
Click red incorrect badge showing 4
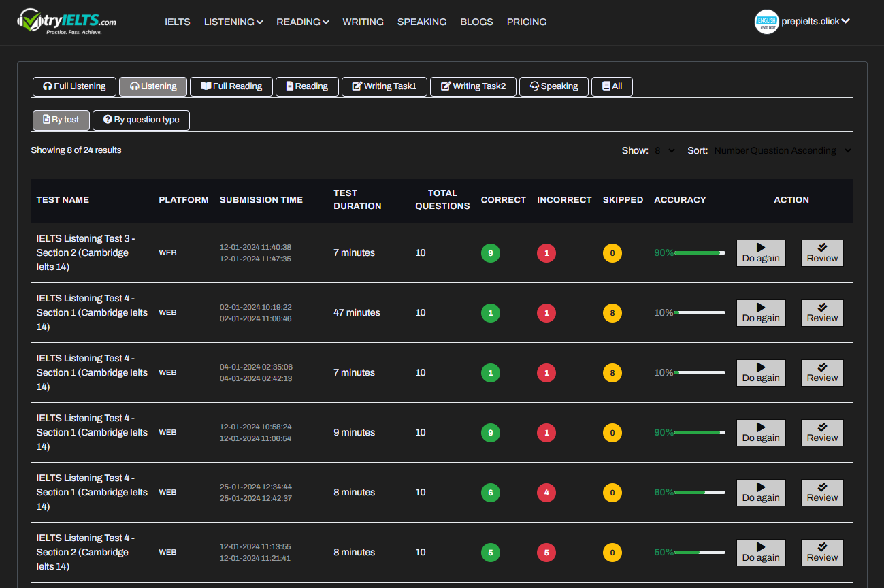click(546, 492)
